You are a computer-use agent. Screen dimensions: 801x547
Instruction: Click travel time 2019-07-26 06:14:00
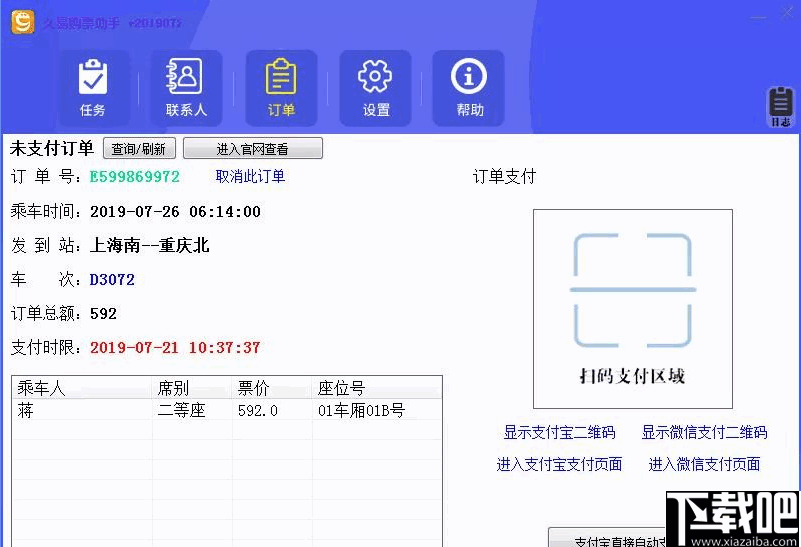(x=175, y=211)
